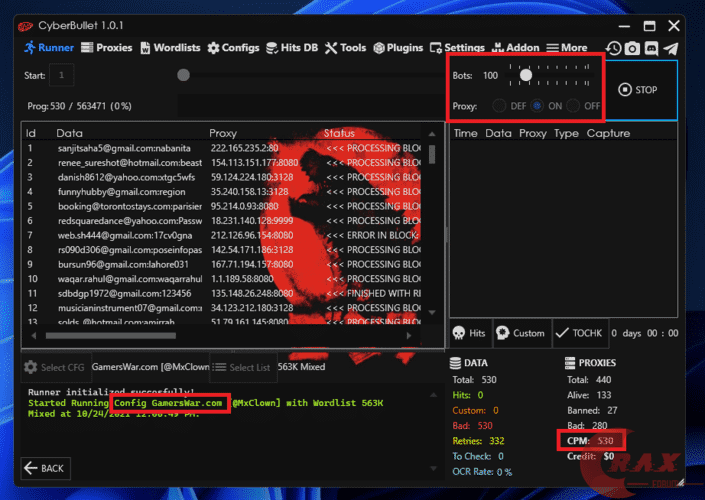
Task: Click FINISHED WITH status in row 11
Action: 374,293
